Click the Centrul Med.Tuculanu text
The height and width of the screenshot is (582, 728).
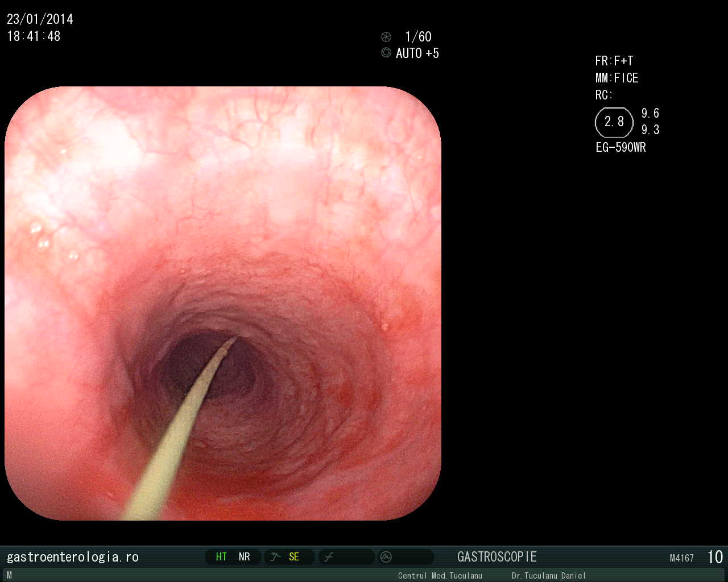coord(440,576)
